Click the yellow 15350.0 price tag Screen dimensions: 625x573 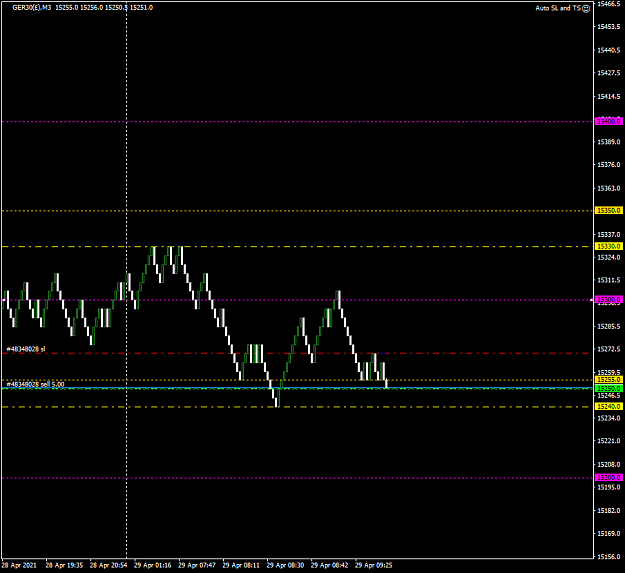[x=609, y=210]
